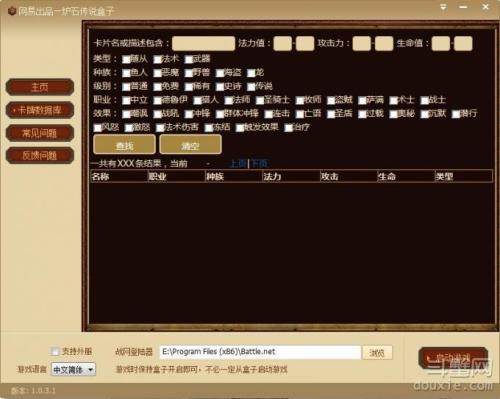The height and width of the screenshot is (399, 500).
Task: Open the 常见问题 sidebar tab
Action: pyautogui.click(x=40, y=133)
